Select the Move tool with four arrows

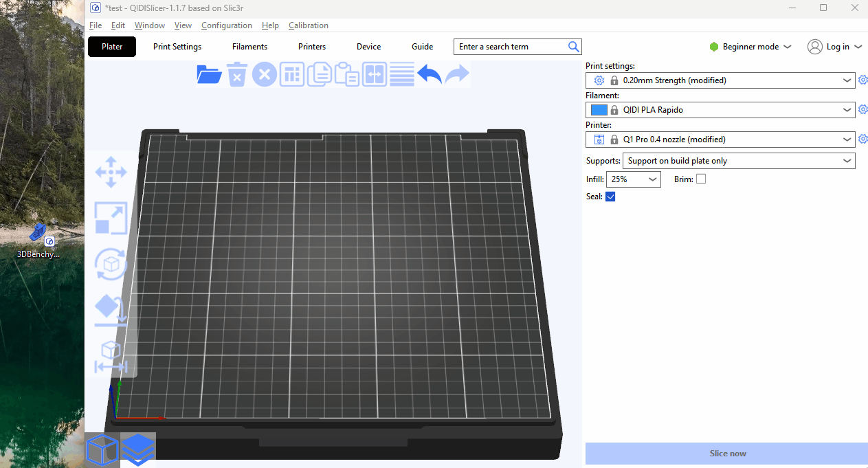coord(111,172)
